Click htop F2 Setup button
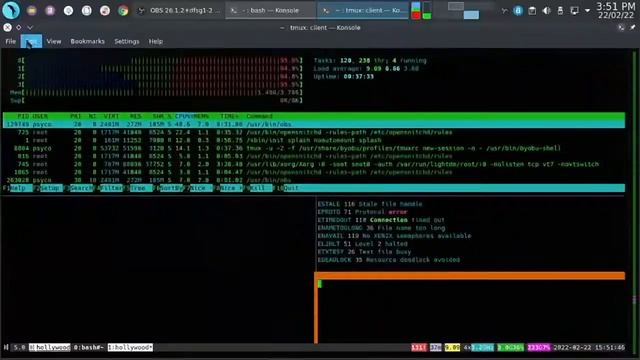Viewport: 640px width, 360px height. (48, 188)
